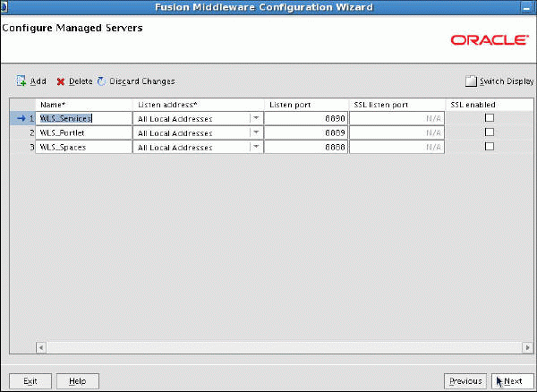Viewport: 537px width, 392px height.
Task: Click the Discard Changes refresh icon
Action: (101, 81)
